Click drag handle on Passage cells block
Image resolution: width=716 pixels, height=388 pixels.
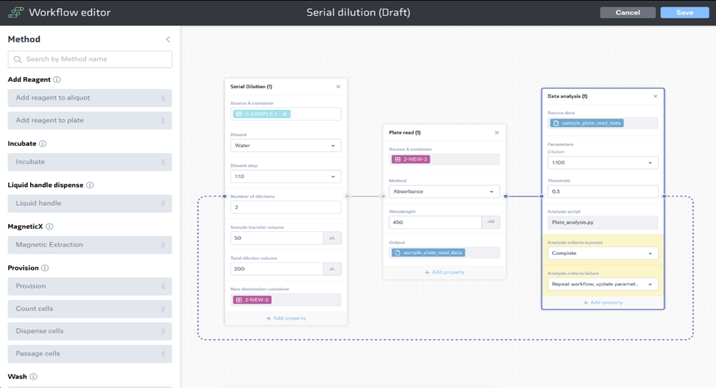point(163,354)
